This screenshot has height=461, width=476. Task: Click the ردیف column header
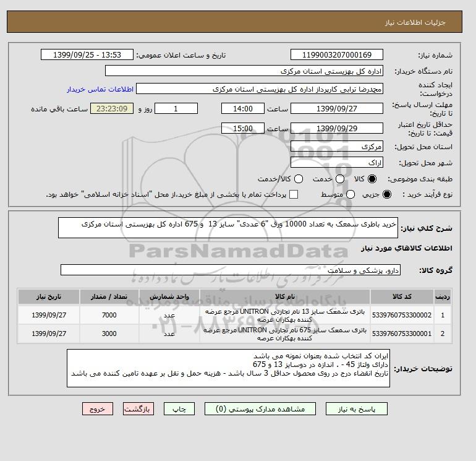click(443, 296)
